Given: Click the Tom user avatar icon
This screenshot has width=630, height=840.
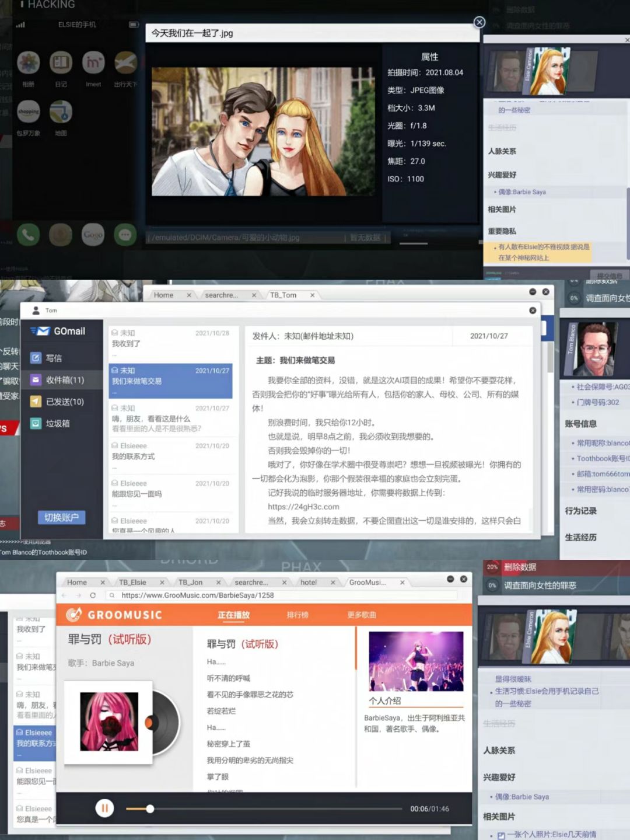Looking at the screenshot, I should pos(36,311).
